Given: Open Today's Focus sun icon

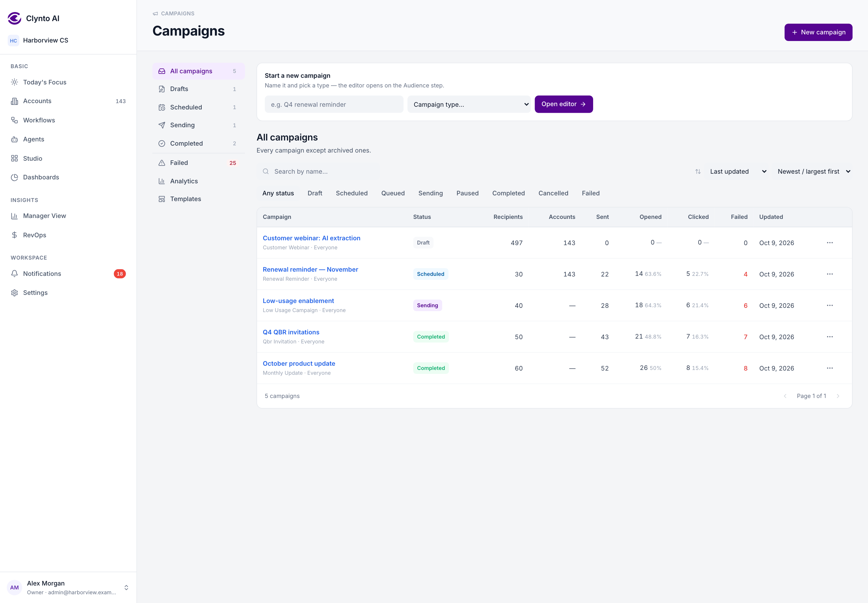Looking at the screenshot, I should point(14,82).
